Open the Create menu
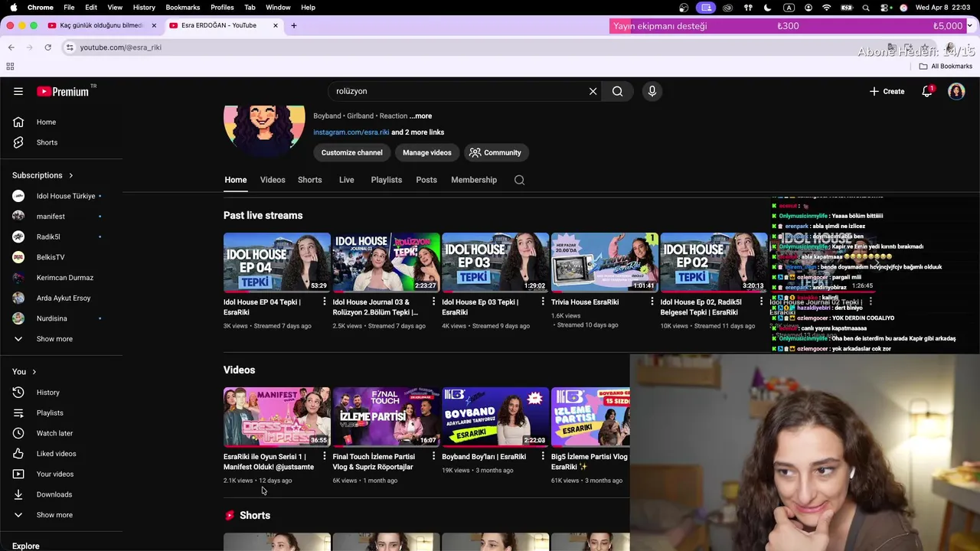The image size is (980, 551). point(887,91)
